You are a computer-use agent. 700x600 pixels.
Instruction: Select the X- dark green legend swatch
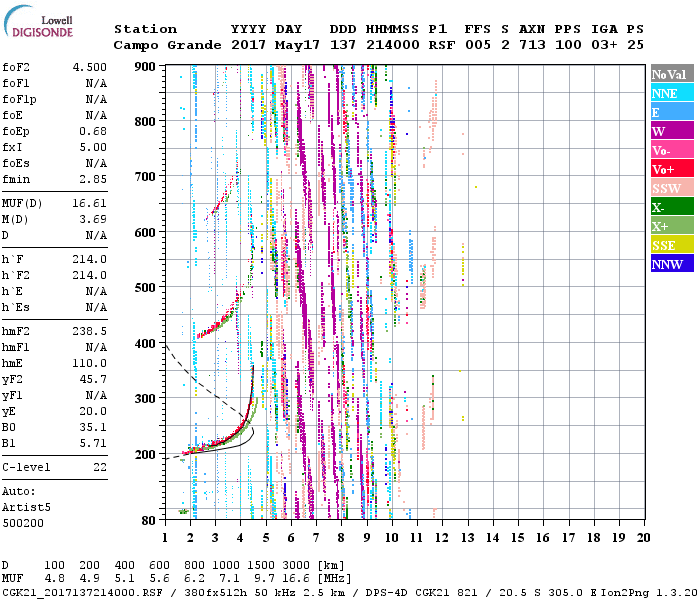pyautogui.click(x=672, y=207)
